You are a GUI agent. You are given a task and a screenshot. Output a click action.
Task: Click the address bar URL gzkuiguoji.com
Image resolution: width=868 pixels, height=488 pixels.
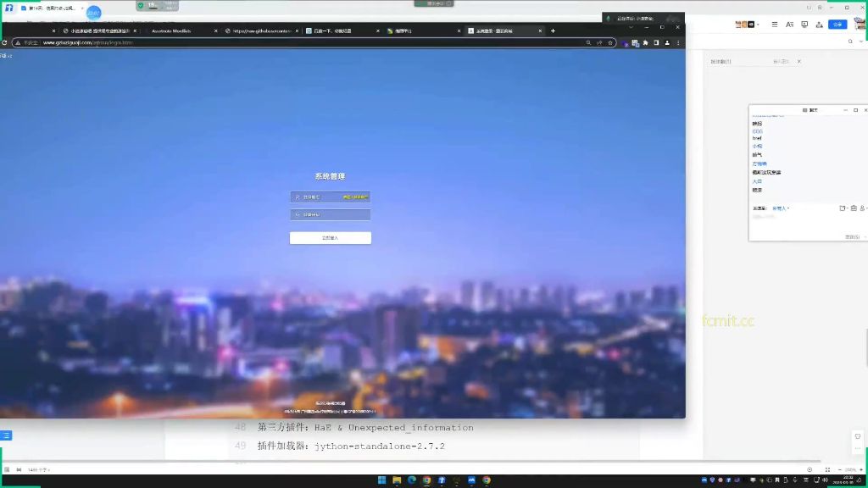[x=87, y=42]
